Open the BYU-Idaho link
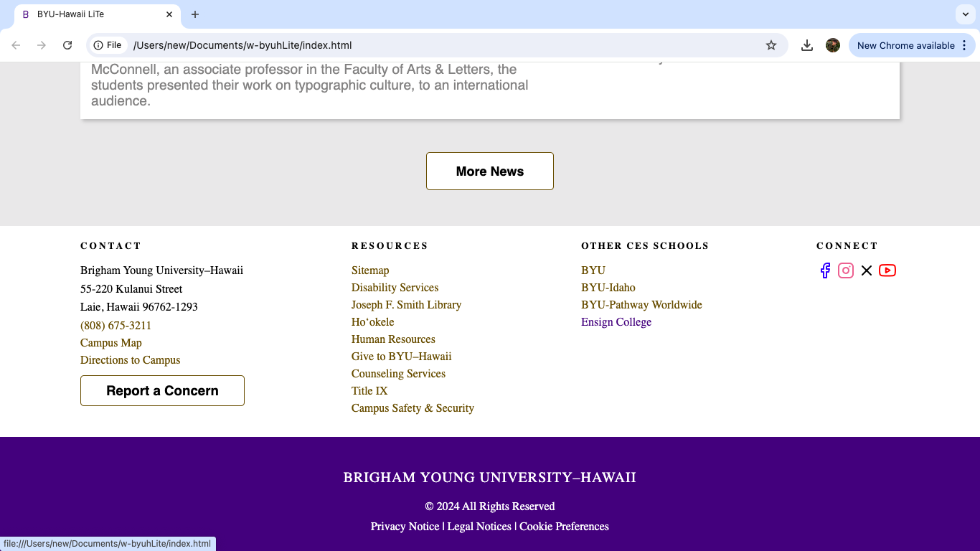Screen dimensions: 980x551 (608, 288)
